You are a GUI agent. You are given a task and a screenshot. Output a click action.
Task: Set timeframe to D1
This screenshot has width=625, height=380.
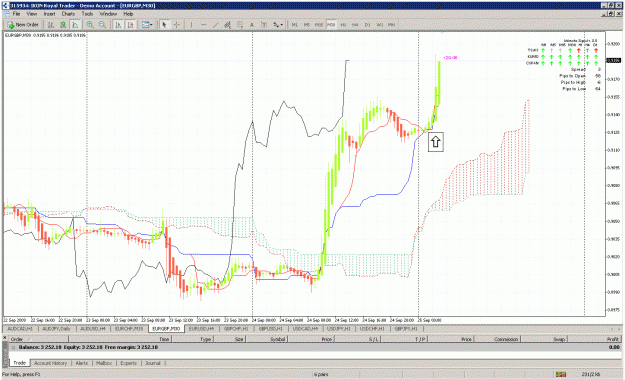[x=368, y=25]
